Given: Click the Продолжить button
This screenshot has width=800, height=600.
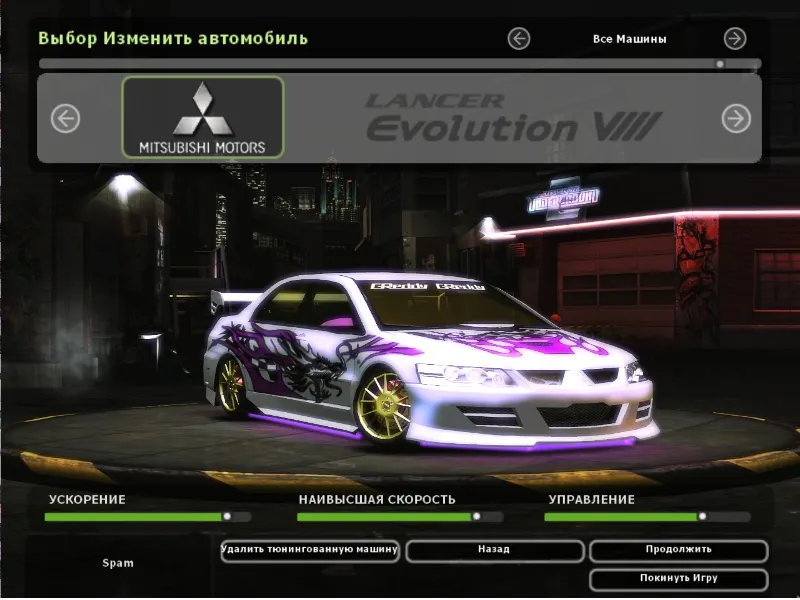Looking at the screenshot, I should (679, 551).
